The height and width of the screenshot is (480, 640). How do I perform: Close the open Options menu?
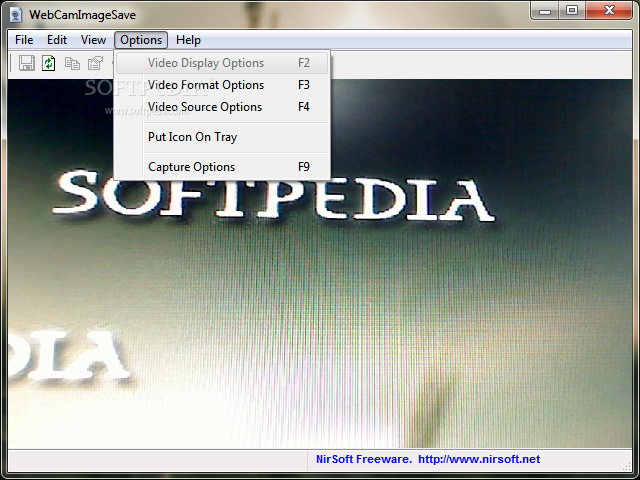(141, 40)
